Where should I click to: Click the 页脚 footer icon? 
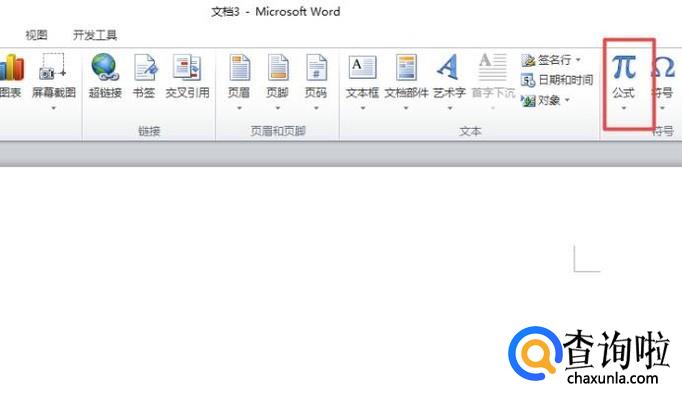277,67
